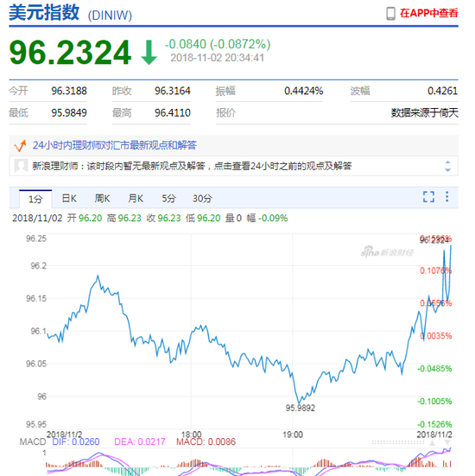Click the down triangle above MACD panel
The width and height of the screenshot is (475, 476).
[x=447, y=443]
